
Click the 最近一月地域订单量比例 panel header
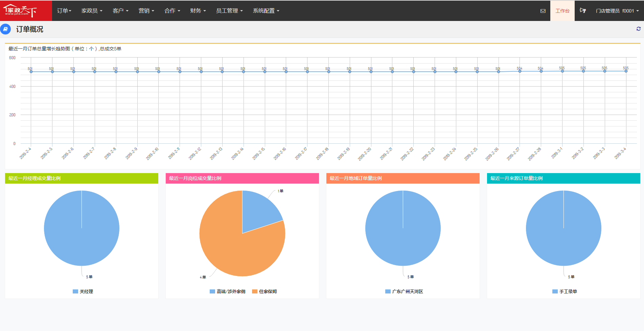click(x=403, y=178)
